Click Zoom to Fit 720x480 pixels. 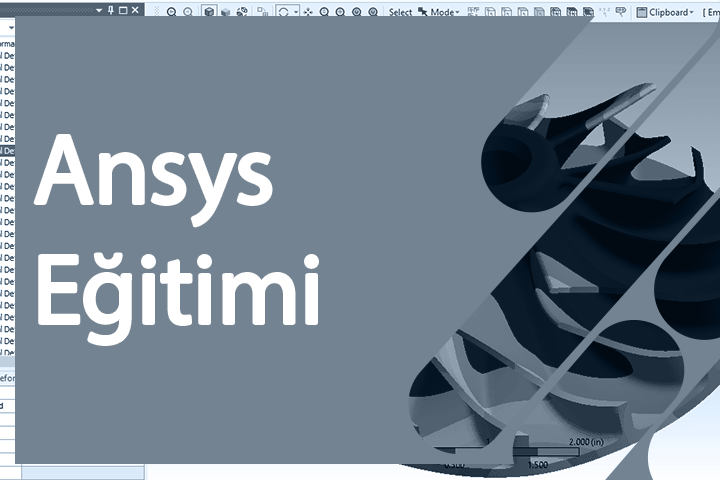(357, 12)
